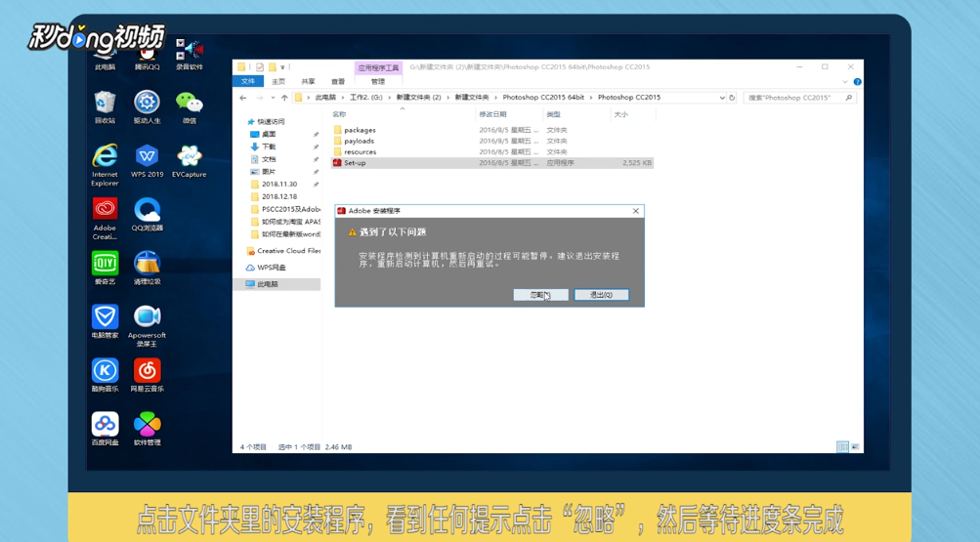Open the 2018.11.30 folder in sidebar
Image resolution: width=980 pixels, height=542 pixels.
278,185
